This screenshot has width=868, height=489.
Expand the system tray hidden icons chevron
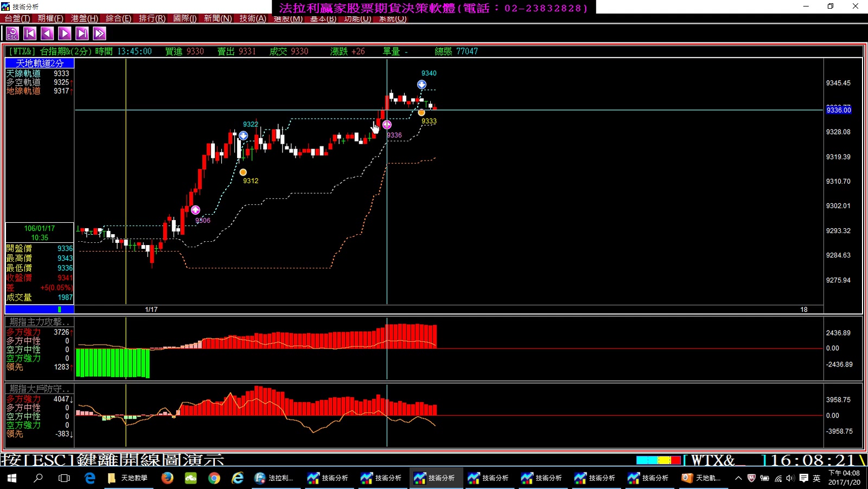738,478
